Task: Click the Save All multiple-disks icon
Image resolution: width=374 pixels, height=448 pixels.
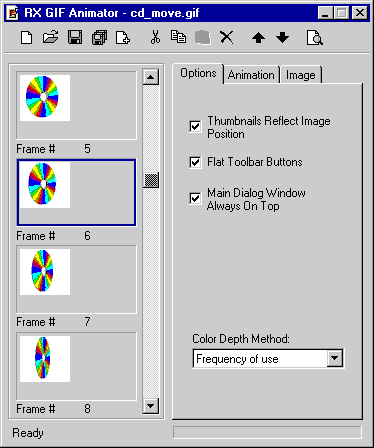Action: click(99, 37)
